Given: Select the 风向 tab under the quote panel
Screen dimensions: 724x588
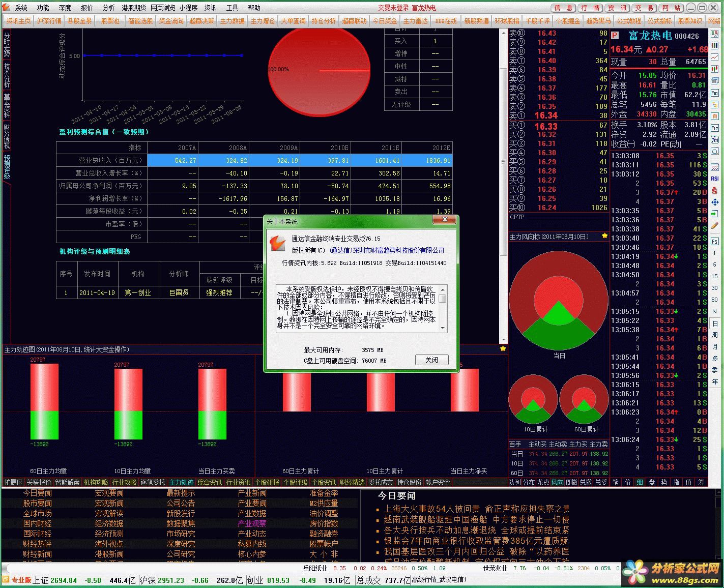Looking at the screenshot, I should pos(558,482).
